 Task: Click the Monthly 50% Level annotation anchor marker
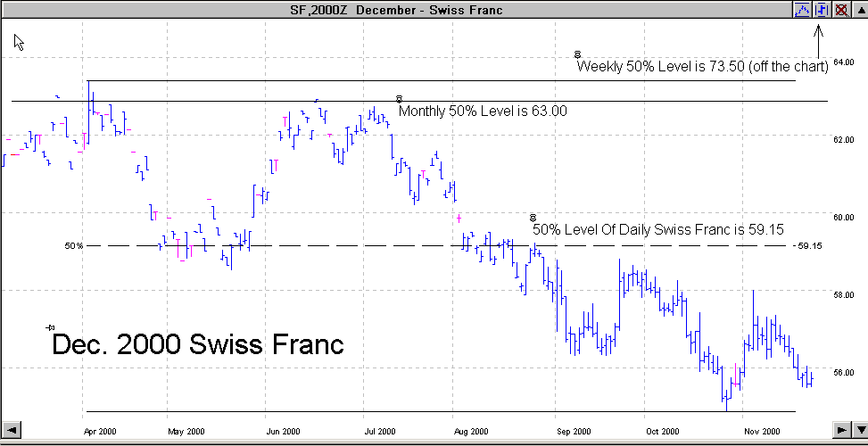tap(399, 98)
